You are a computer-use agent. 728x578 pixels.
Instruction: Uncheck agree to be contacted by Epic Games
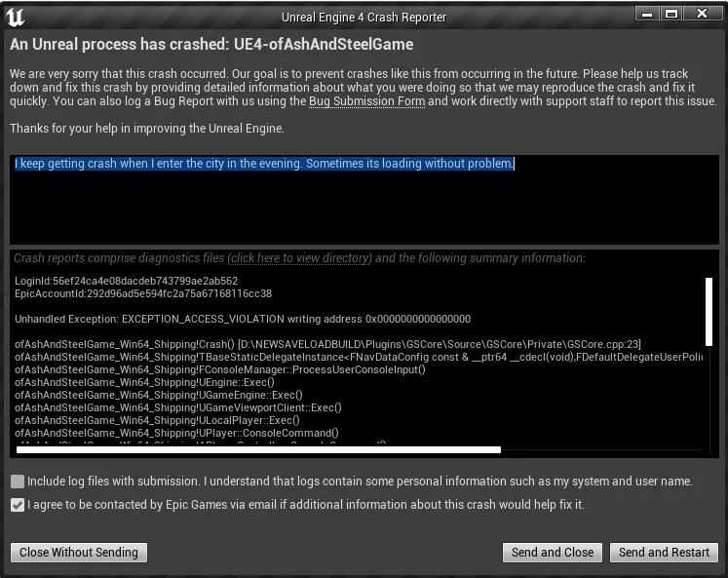(x=18, y=505)
